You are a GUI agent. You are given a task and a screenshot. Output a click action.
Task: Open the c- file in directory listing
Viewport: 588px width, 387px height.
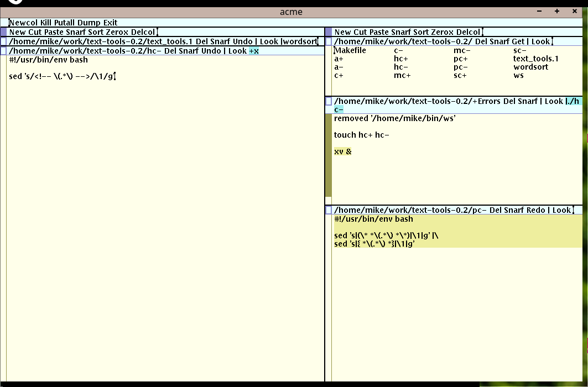tap(399, 50)
